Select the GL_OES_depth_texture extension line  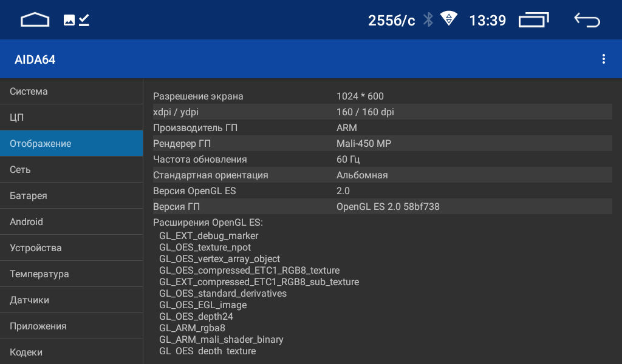coord(208,351)
